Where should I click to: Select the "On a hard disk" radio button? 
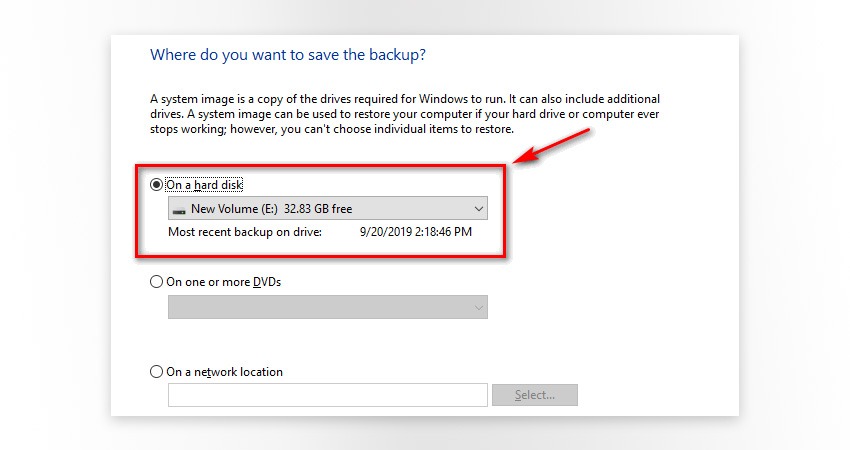click(x=156, y=185)
